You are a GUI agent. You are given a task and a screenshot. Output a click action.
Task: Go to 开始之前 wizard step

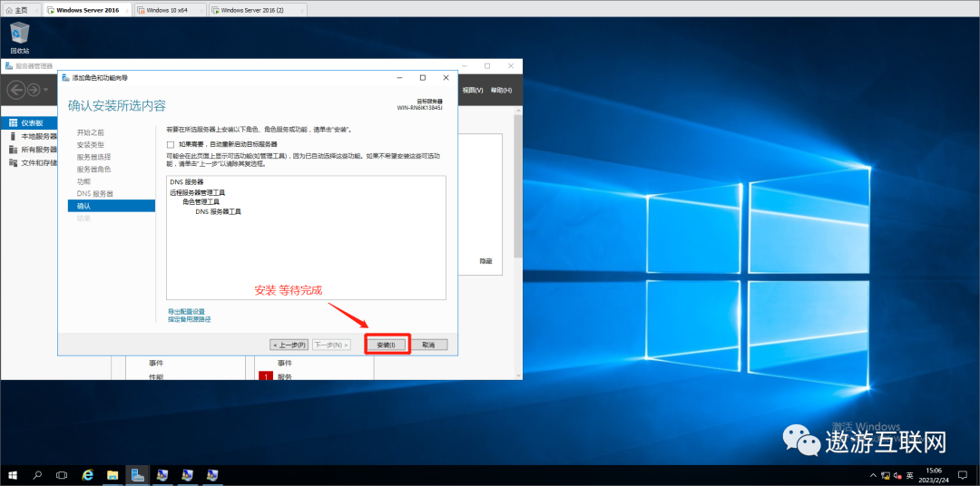[91, 132]
